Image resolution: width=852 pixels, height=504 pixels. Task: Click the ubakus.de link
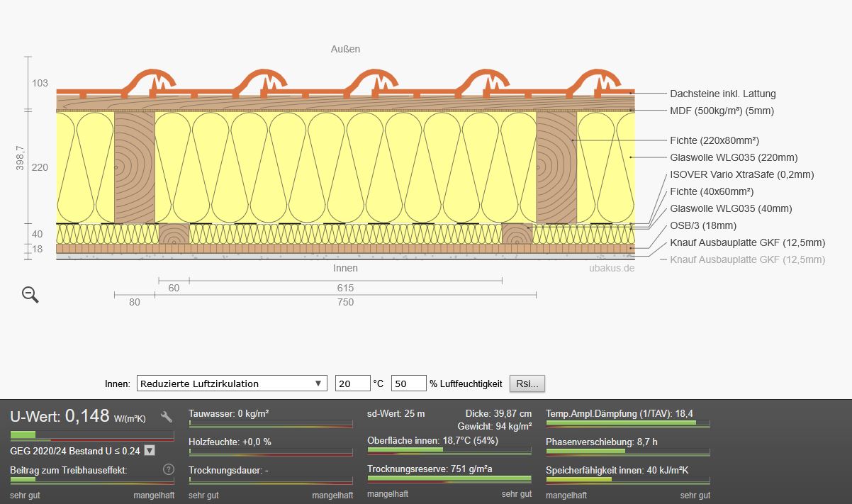coord(612,268)
